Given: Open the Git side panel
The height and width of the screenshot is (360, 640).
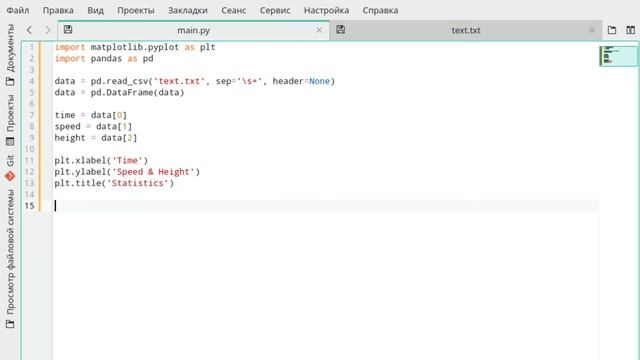Looking at the screenshot, I should tap(10, 168).
